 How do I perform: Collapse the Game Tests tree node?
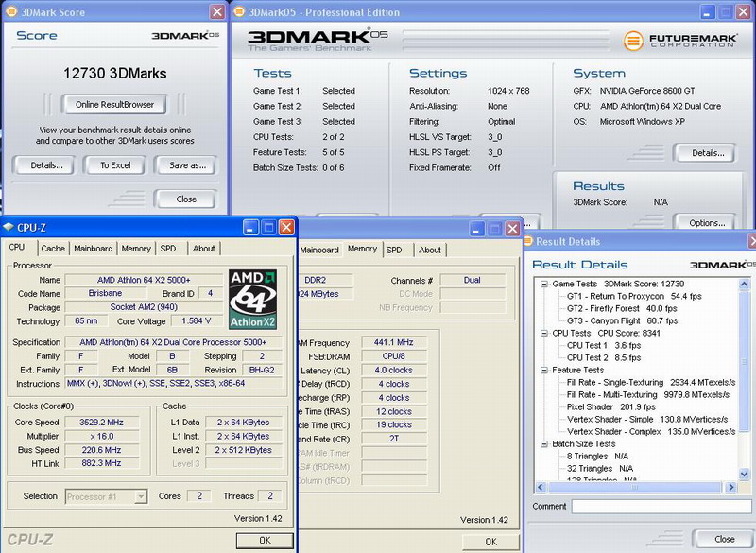click(x=544, y=284)
